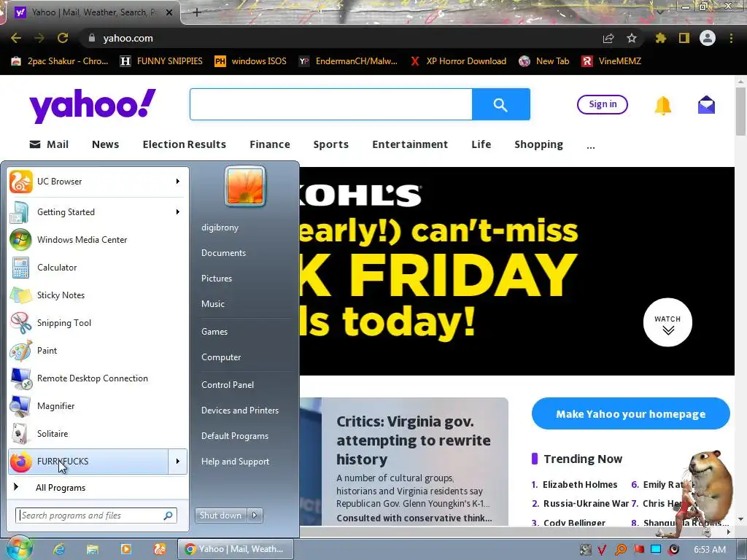747x560 pixels.
Task: Click the Sign in button
Action: (x=603, y=104)
